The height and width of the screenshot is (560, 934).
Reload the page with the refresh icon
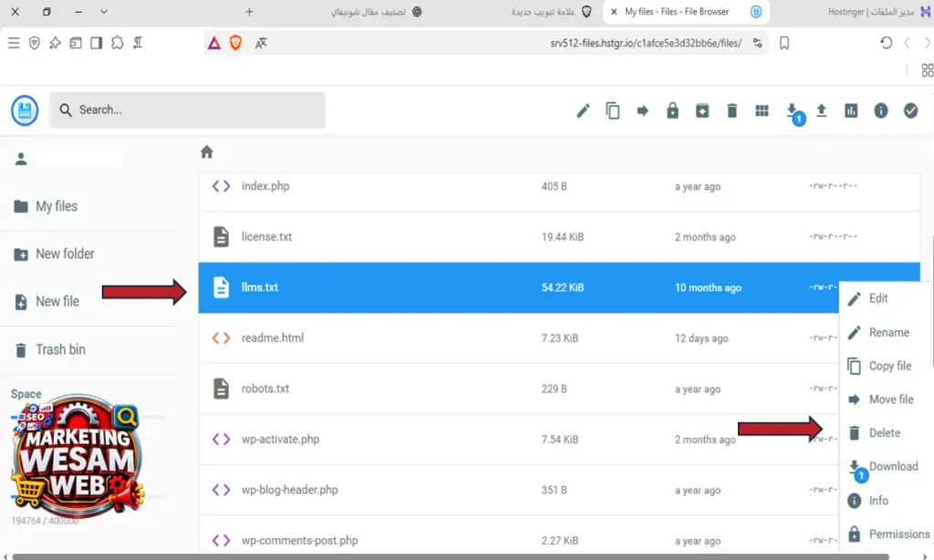tap(887, 43)
